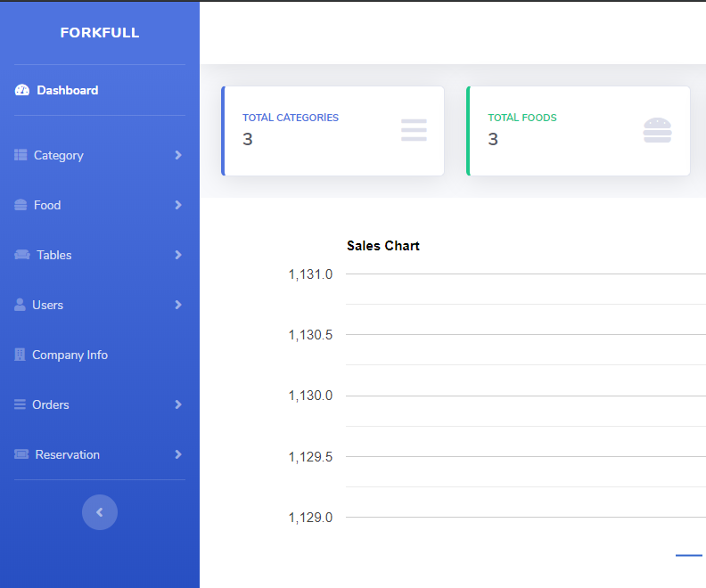706x588 pixels.
Task: Expand the Tables chevron arrow
Action: coord(178,255)
